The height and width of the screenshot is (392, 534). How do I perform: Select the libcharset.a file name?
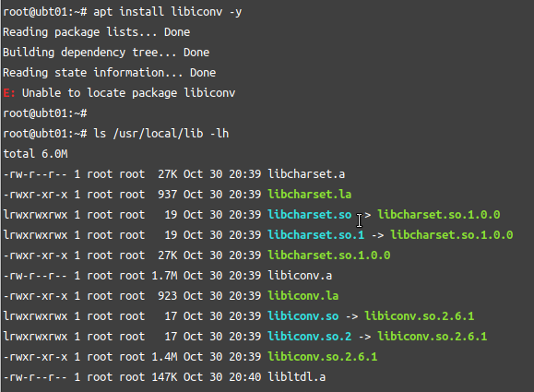[x=306, y=174]
